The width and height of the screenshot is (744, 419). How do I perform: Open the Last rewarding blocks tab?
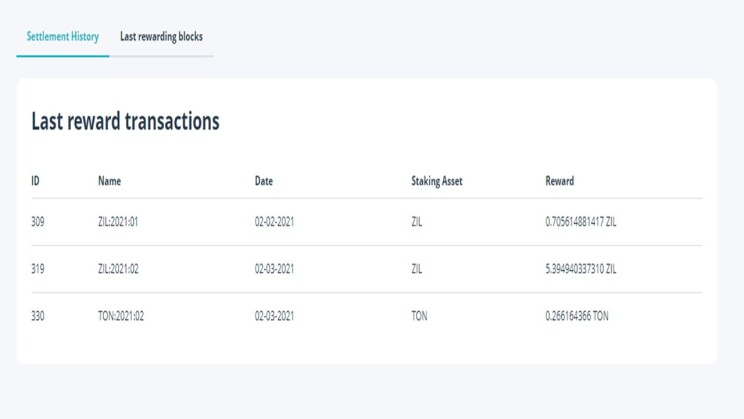(x=161, y=37)
